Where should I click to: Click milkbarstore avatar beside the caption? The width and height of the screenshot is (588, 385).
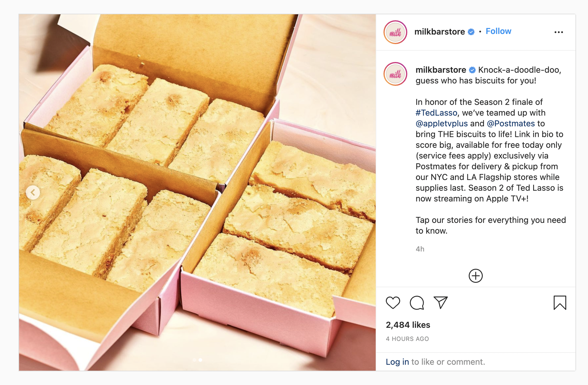coord(395,74)
